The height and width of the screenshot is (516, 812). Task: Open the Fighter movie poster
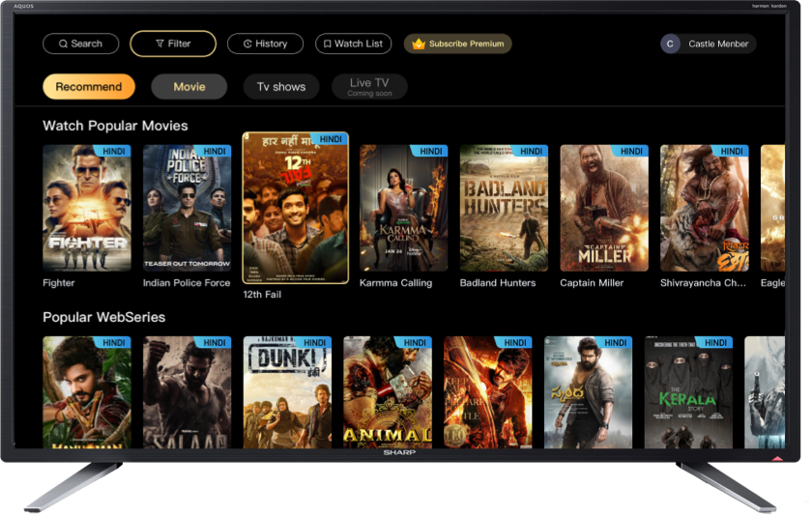(87, 208)
